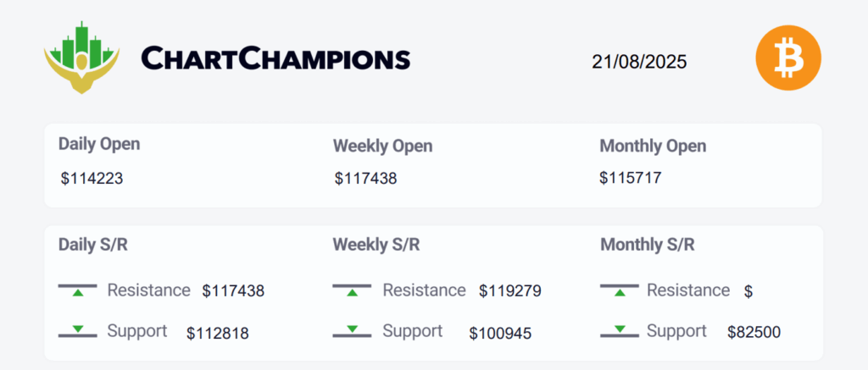Click the ChartChampions brand name text
Screen dimensions: 868x370
pos(275,58)
